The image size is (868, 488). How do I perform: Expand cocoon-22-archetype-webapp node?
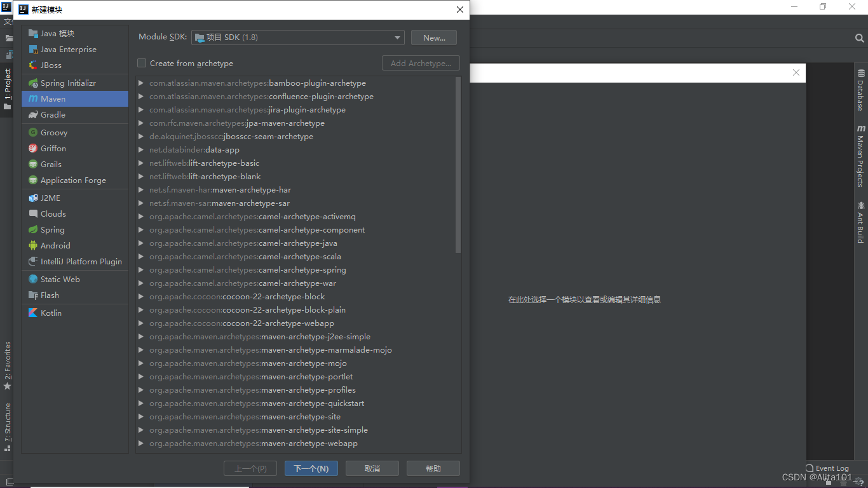(141, 323)
